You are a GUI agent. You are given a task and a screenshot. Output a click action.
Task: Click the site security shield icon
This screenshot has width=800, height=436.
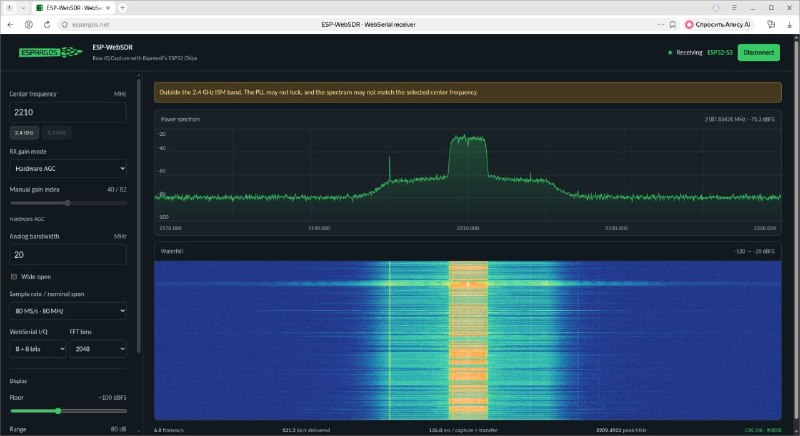(64, 24)
